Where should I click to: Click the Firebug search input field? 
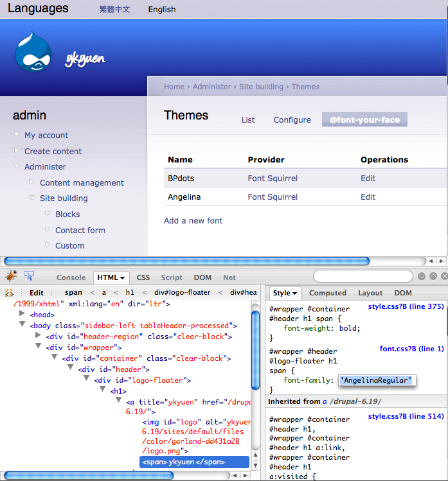(x=363, y=276)
